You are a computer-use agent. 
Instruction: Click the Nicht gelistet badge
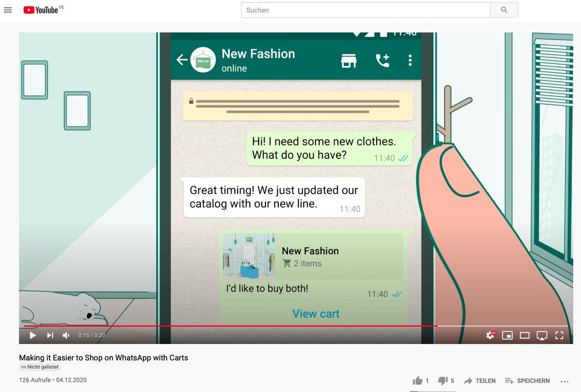tap(40, 367)
